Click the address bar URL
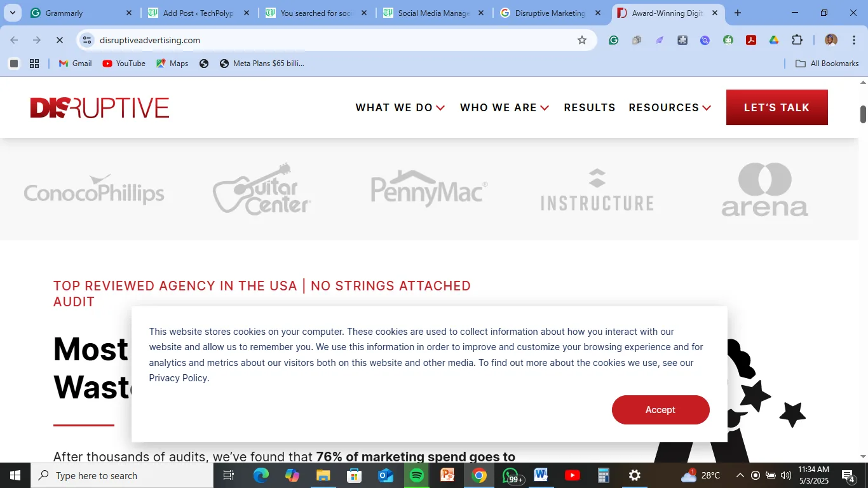Image resolution: width=868 pixels, height=488 pixels. pyautogui.click(x=150, y=40)
